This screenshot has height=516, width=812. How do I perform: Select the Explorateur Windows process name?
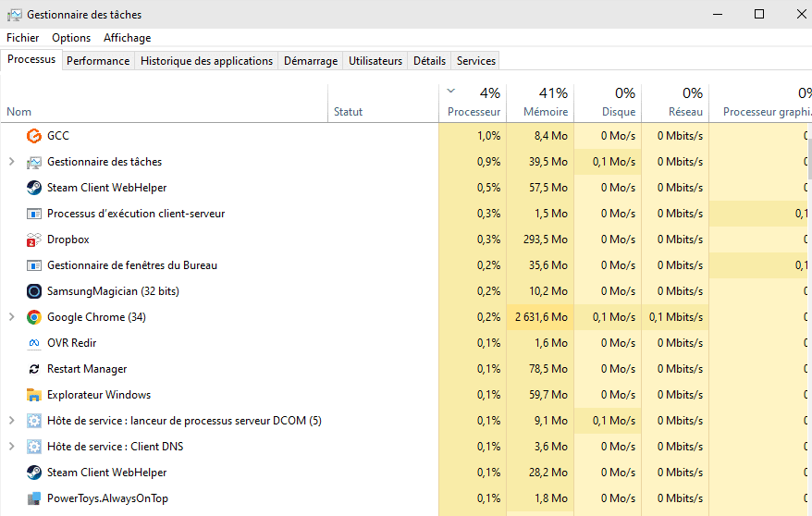99,394
